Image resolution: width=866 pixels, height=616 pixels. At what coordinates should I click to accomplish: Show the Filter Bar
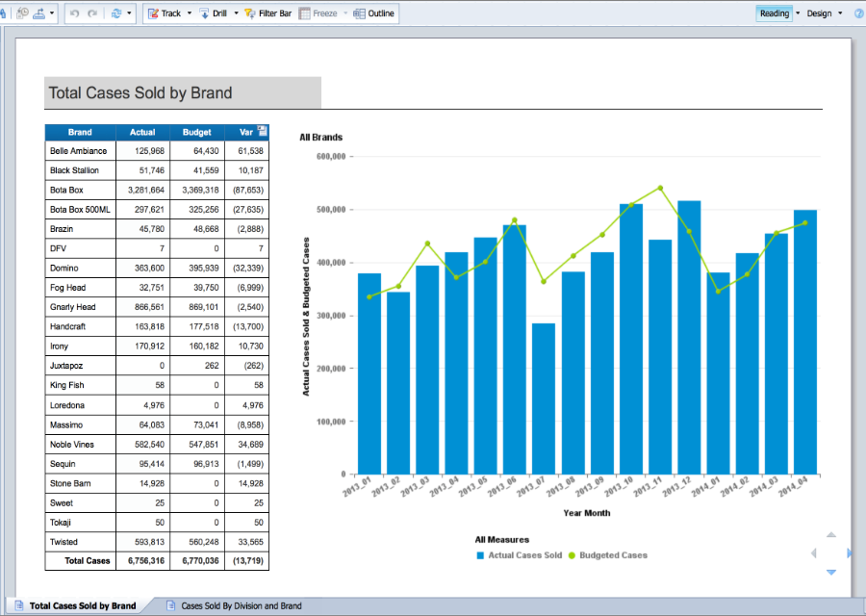click(x=267, y=13)
